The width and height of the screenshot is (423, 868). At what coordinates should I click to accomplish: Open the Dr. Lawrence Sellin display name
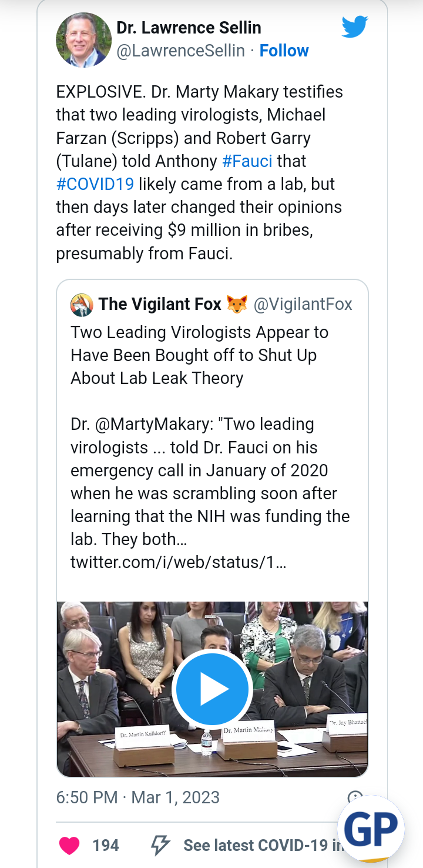tap(189, 28)
